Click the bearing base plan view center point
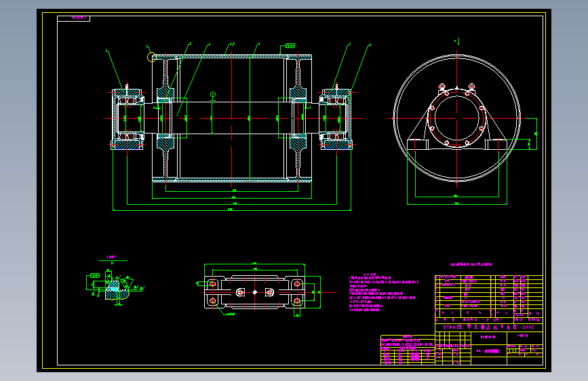 255,292
